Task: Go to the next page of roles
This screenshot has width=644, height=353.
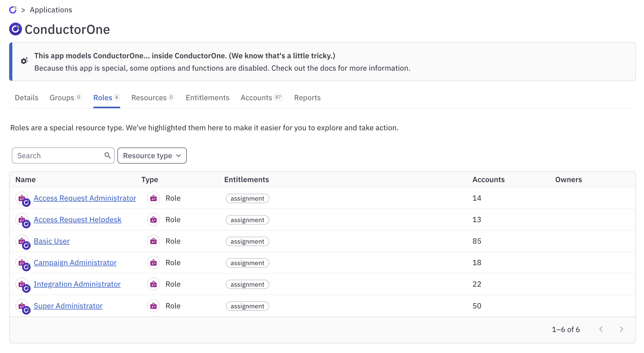Action: coord(621,329)
